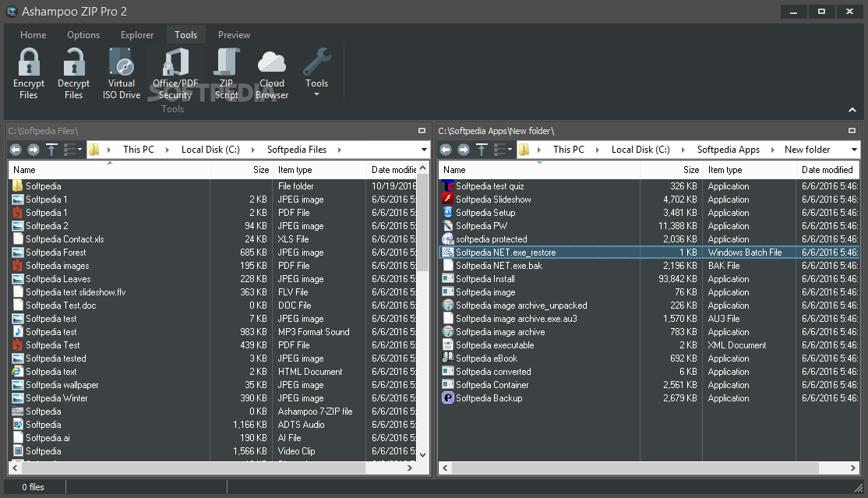The height and width of the screenshot is (498, 868).
Task: Select Softpedia Slideshow flash icon
Action: (x=448, y=200)
